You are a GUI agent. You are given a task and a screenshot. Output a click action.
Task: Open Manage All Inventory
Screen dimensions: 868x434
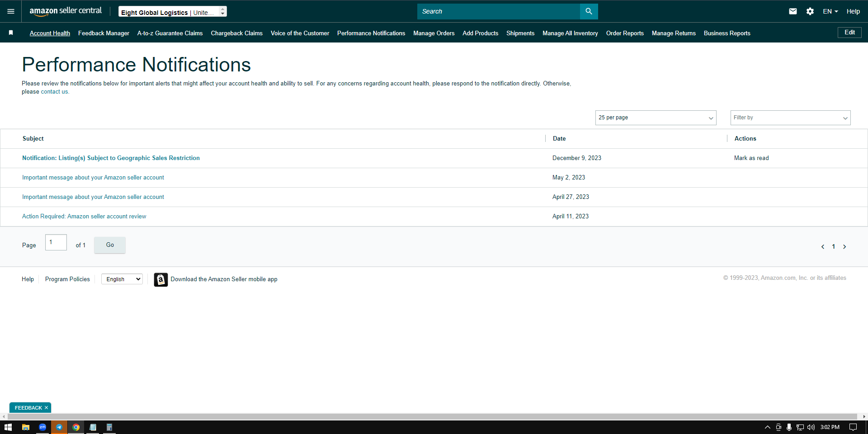click(570, 33)
